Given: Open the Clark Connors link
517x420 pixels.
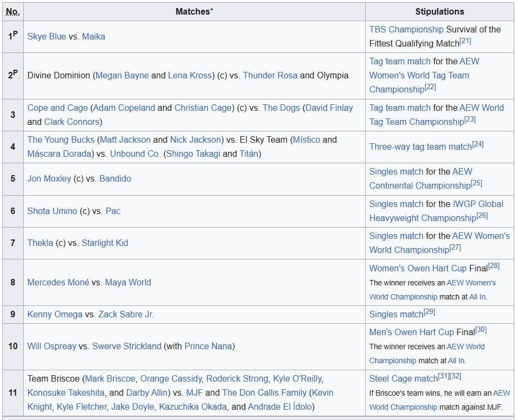Looking at the screenshot, I should tap(72, 122).
